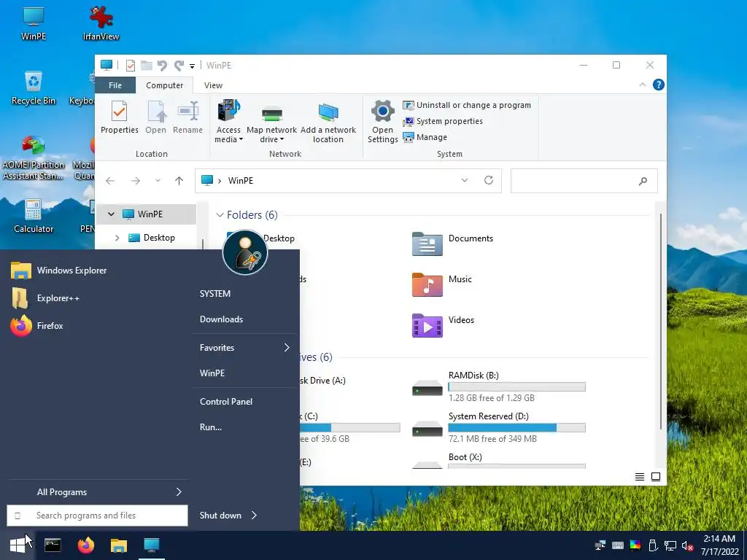Click the Search programs and files box
The height and width of the screenshot is (560, 747).
(x=97, y=516)
